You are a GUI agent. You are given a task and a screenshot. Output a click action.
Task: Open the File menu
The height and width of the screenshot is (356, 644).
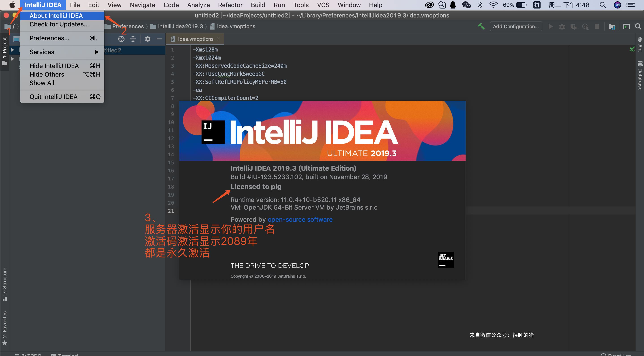[75, 5]
